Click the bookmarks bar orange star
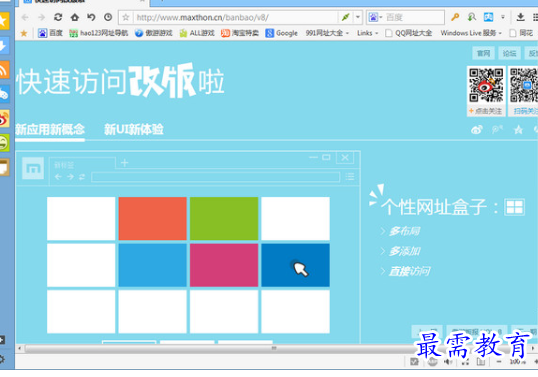The image size is (538, 377). tap(24, 33)
